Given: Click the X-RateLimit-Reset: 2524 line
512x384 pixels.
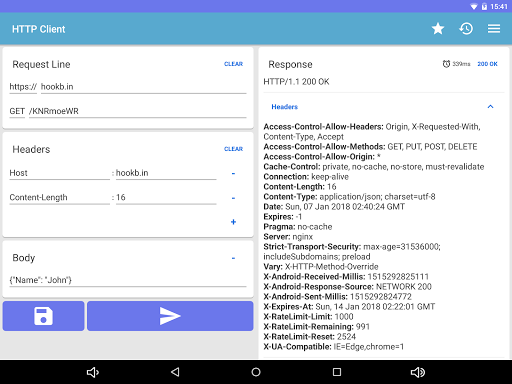Looking at the screenshot, I should (x=310, y=337).
